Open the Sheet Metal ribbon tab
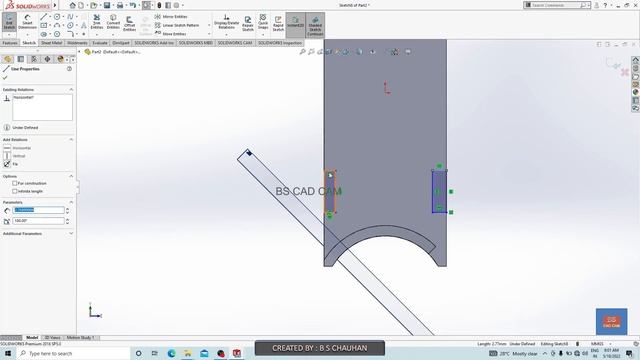This screenshot has height=360, width=640. pos(51,43)
